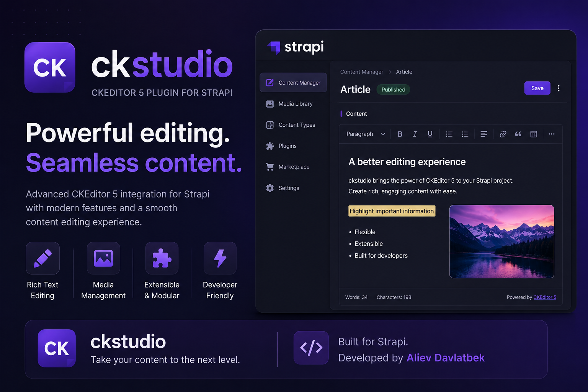Open the text alignment tool

(x=484, y=134)
